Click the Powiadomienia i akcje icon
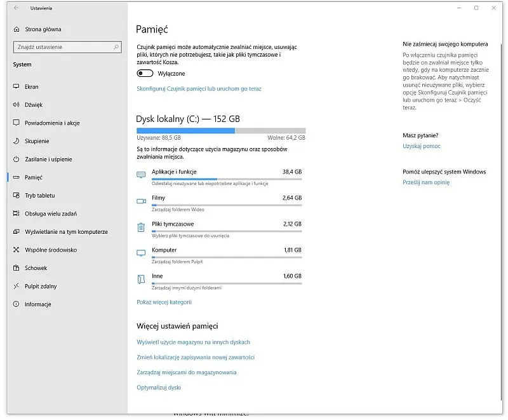Viewport: 508px width, 420px height. click(17, 123)
